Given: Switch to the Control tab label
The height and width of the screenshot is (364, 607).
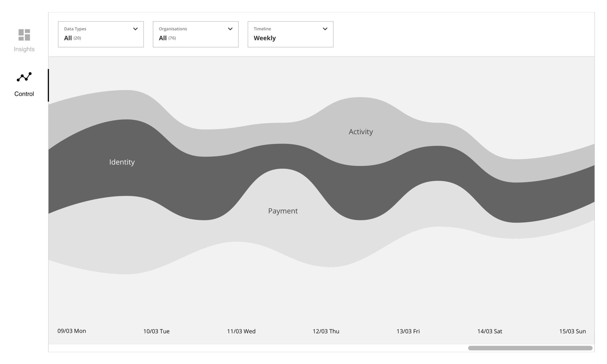Looking at the screenshot, I should [x=24, y=94].
